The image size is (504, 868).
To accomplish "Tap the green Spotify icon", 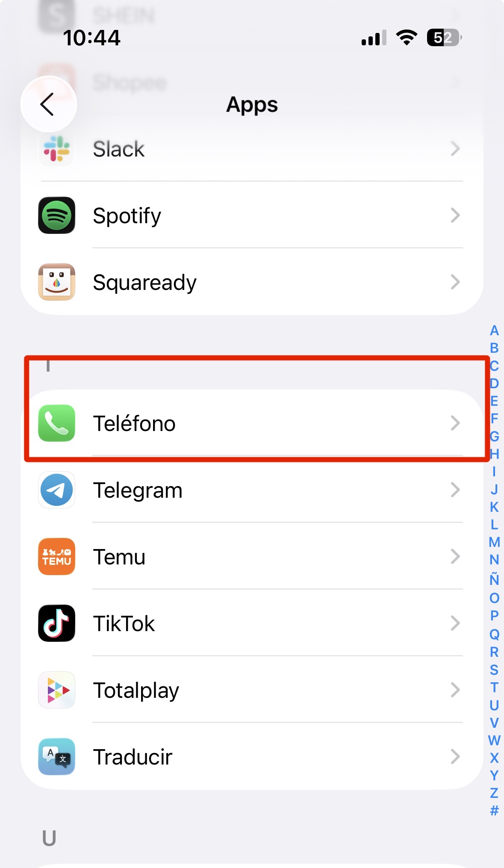I will pyautogui.click(x=56, y=215).
